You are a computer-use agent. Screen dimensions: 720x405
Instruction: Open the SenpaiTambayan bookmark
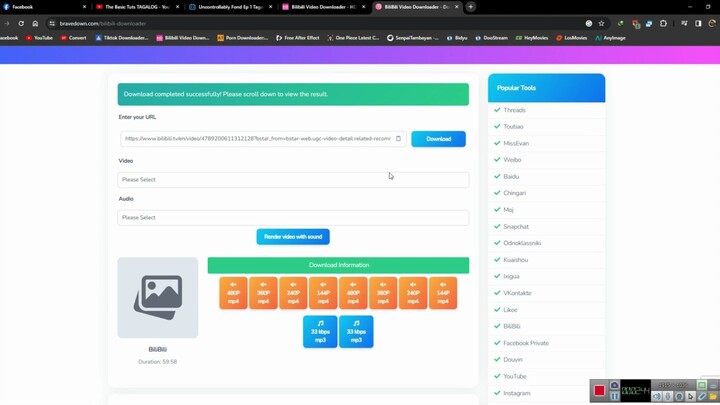(x=412, y=38)
